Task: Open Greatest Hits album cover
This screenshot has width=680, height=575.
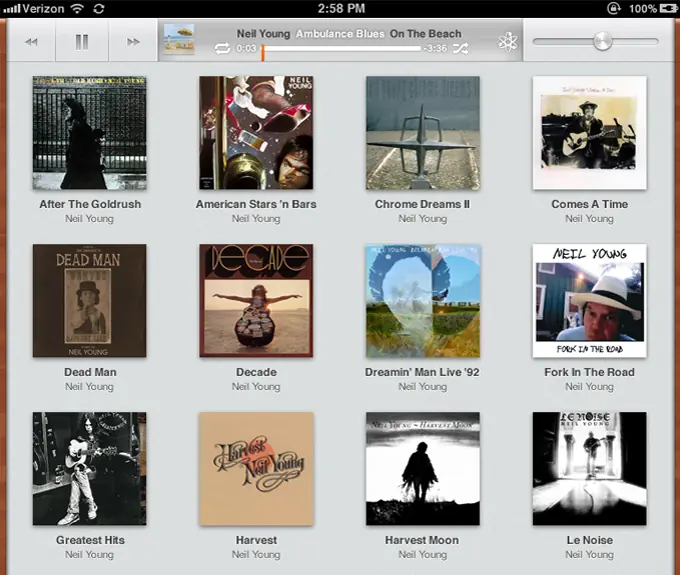Action: click(x=89, y=469)
